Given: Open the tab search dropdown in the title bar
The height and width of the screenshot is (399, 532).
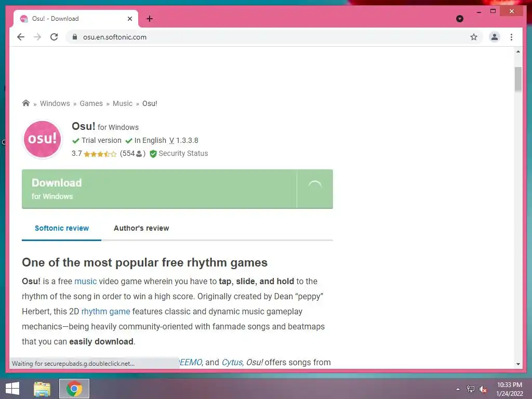Looking at the screenshot, I should pyautogui.click(x=460, y=19).
